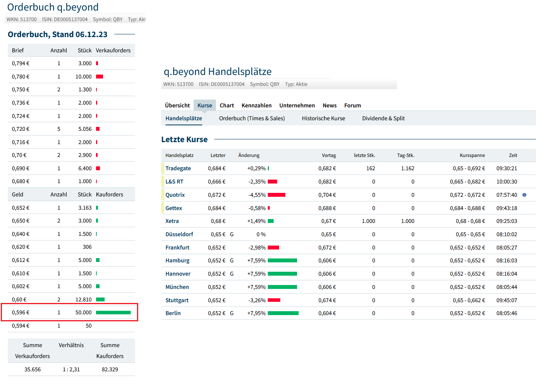Click the Kauforders column header
This screenshot has width=559, height=392.
109,194
